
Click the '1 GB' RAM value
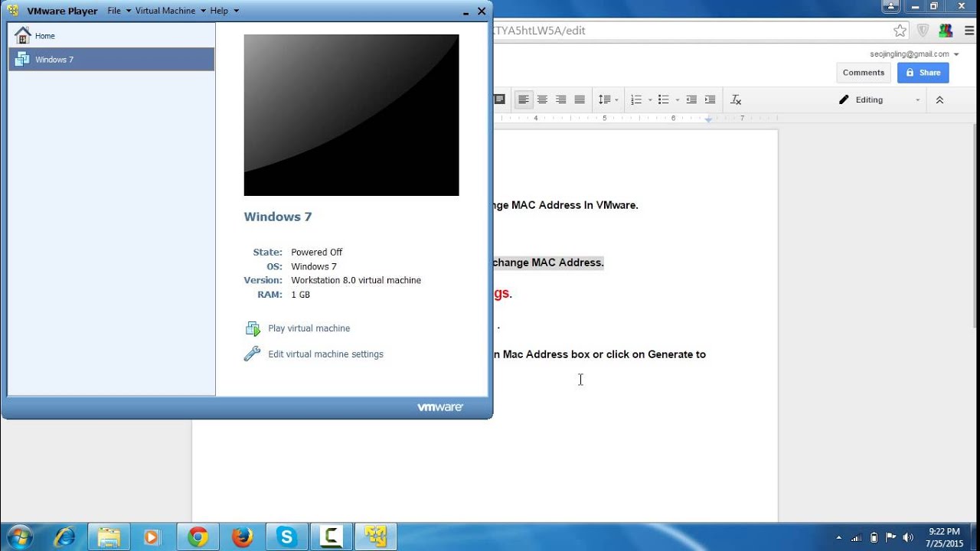tap(300, 295)
